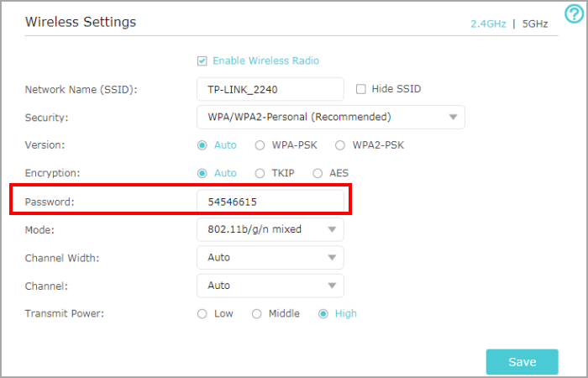Choose WPA-PSK version radio button
This screenshot has width=588, height=378.
point(260,145)
